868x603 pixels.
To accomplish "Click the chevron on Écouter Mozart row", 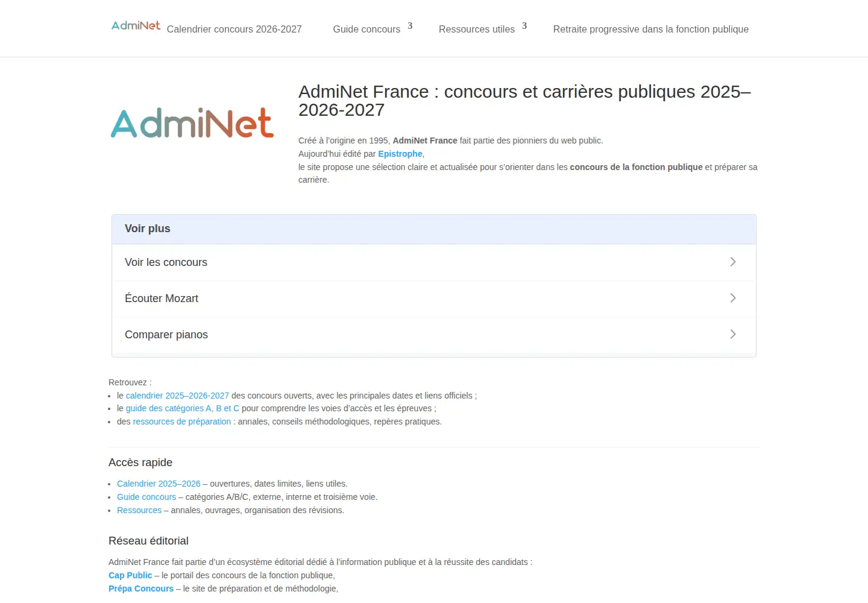I will [x=733, y=298].
